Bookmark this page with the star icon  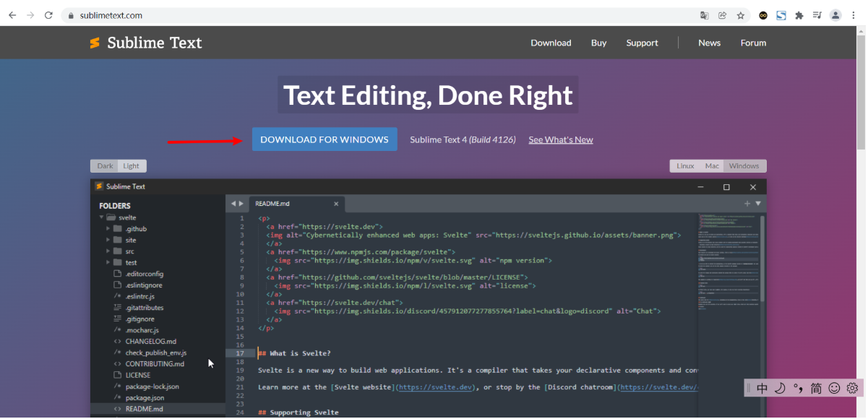click(x=741, y=15)
